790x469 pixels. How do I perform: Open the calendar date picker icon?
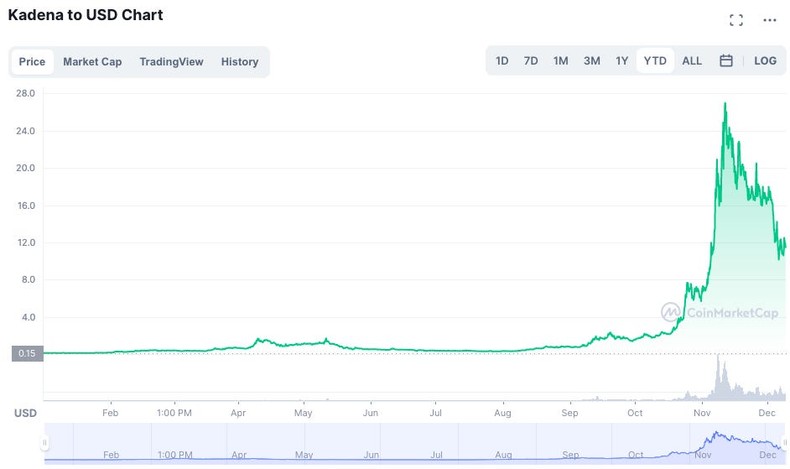click(726, 61)
